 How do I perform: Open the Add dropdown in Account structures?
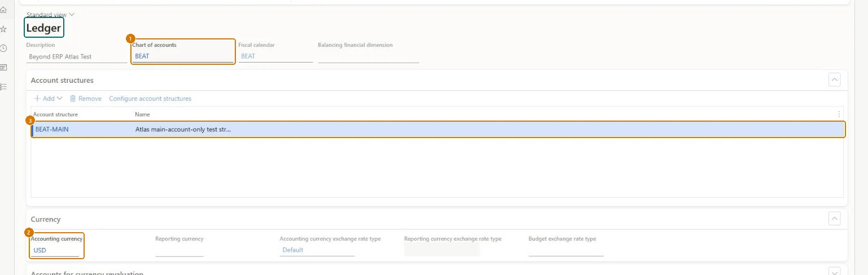click(48, 99)
